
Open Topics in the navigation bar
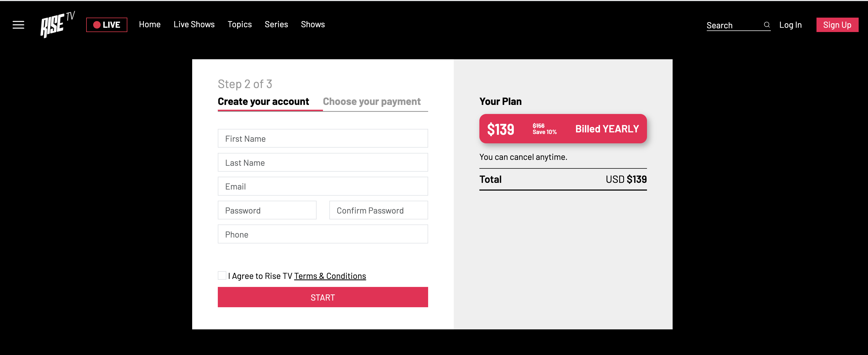[240, 24]
